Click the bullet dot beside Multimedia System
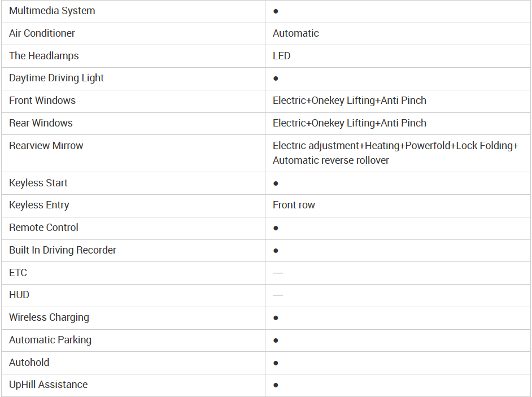 pyautogui.click(x=276, y=11)
